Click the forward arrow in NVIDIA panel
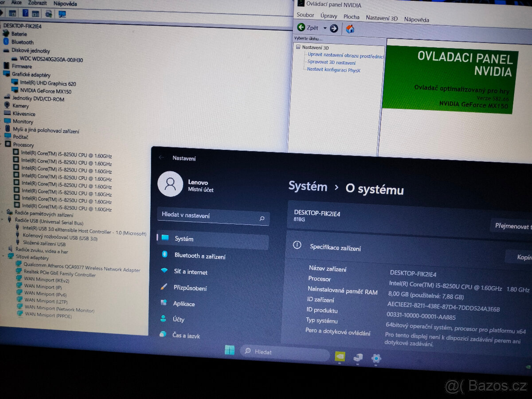The width and height of the screenshot is (532, 399). 334,28
